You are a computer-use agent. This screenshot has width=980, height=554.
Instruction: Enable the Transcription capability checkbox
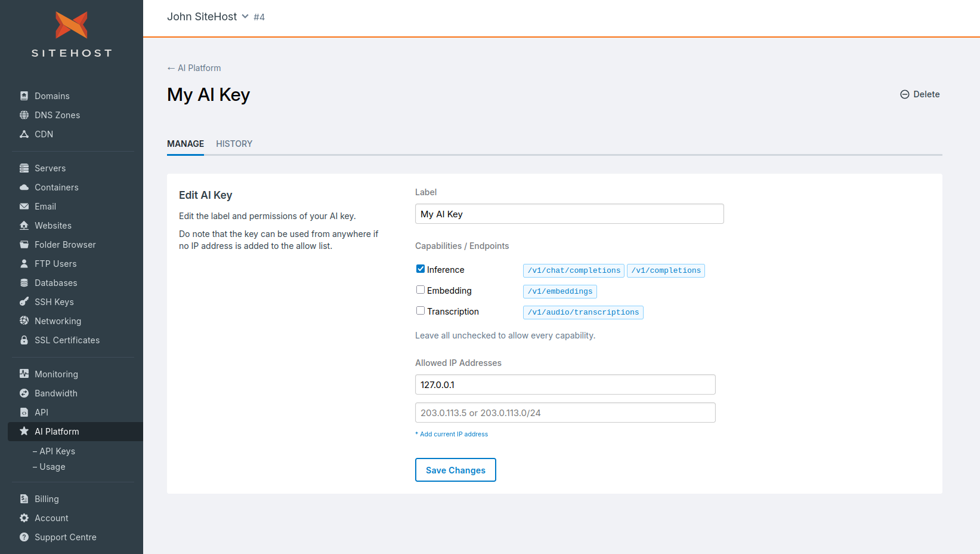pos(421,311)
